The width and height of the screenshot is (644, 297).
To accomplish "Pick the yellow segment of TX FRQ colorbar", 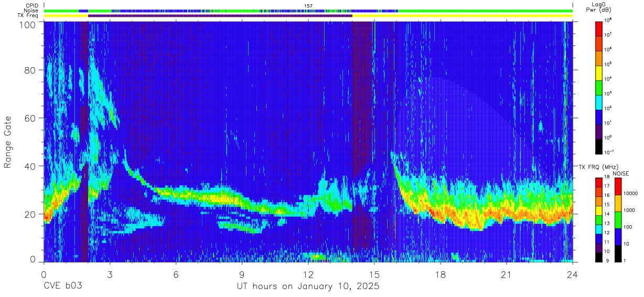I will pyautogui.click(x=599, y=212).
